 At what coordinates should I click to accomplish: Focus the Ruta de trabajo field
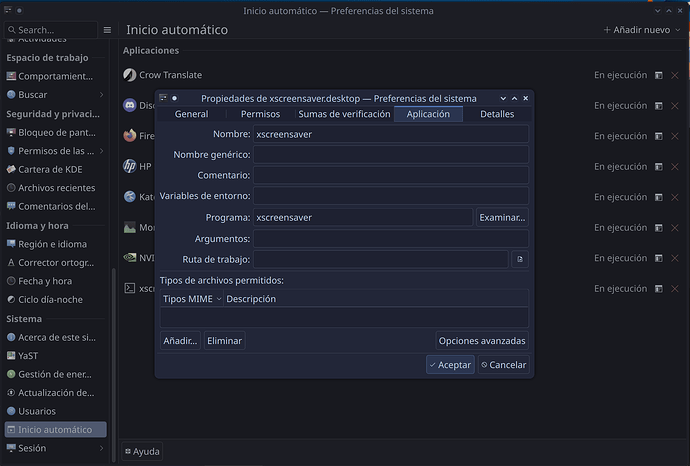point(381,259)
